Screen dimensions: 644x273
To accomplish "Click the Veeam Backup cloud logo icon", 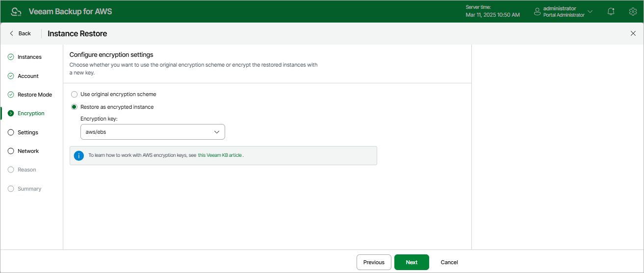I will [x=16, y=11].
